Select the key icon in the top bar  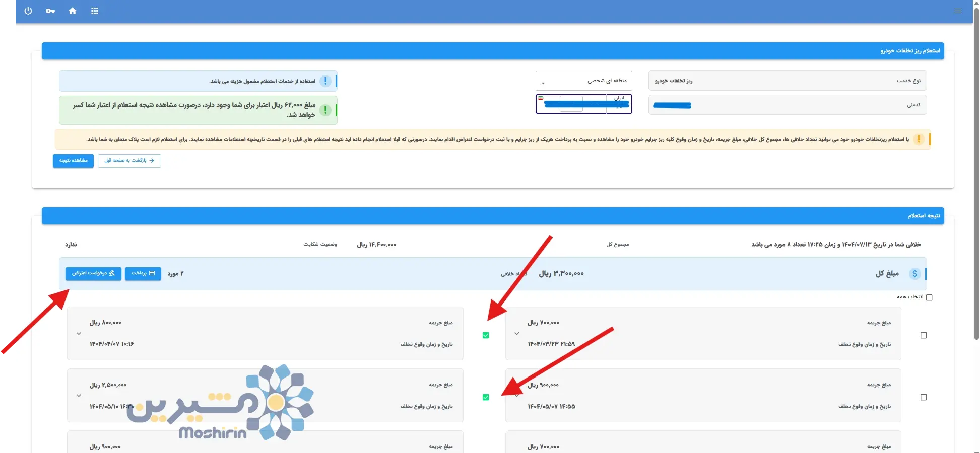50,11
